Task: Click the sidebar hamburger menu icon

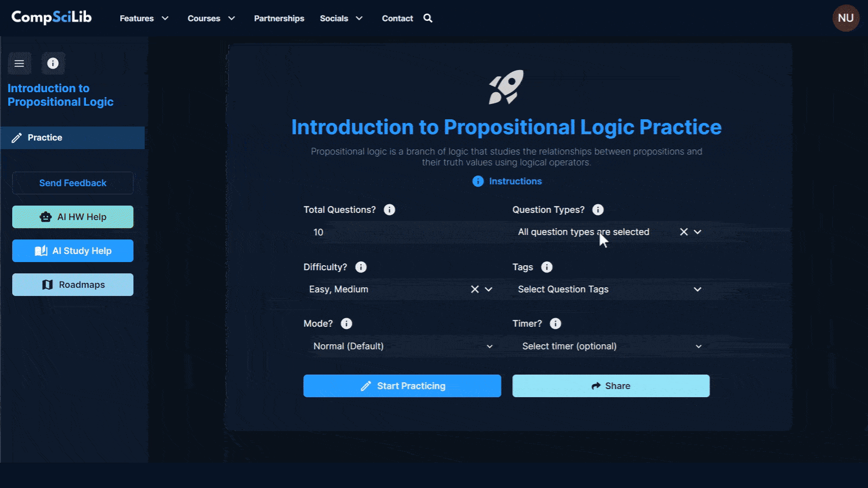Action: (x=19, y=62)
